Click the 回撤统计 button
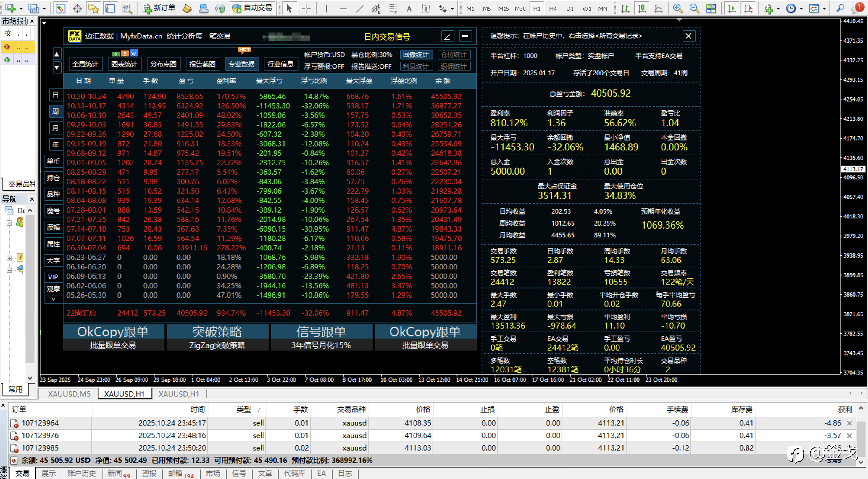Image resolution: width=868 pixels, height=479 pixels. point(416,54)
